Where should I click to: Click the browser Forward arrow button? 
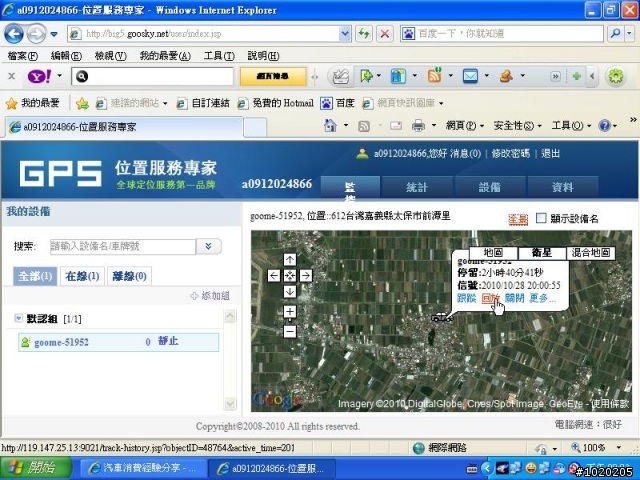[x=36, y=34]
